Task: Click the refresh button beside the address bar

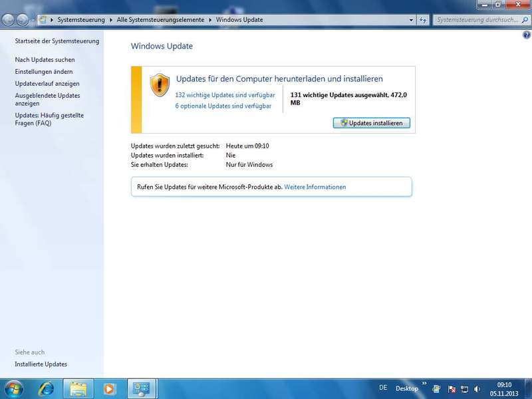Action: pos(422,20)
